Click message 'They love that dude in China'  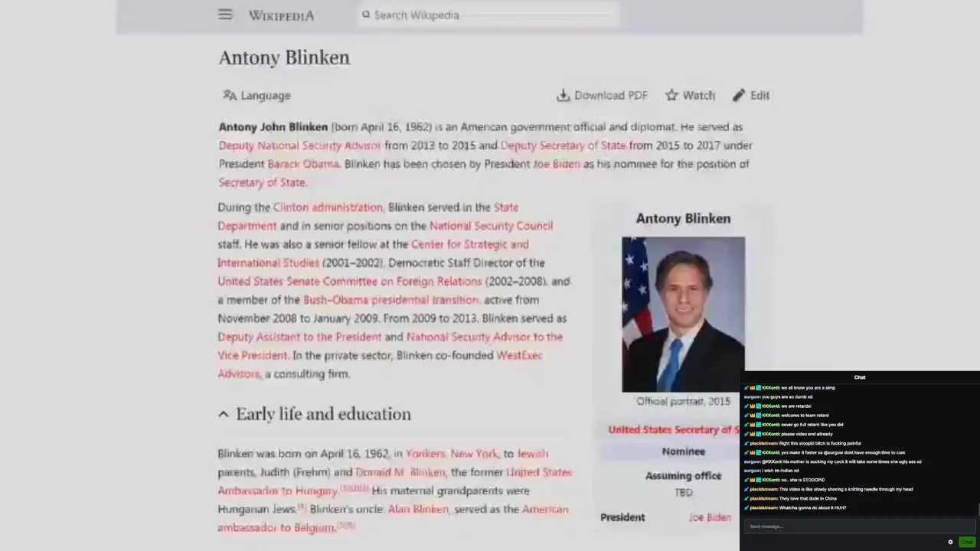[808, 498]
